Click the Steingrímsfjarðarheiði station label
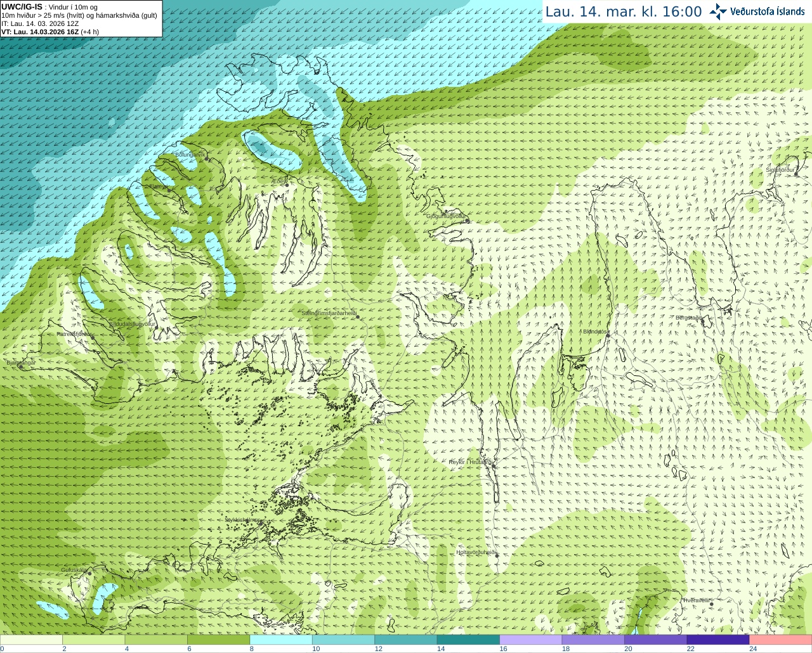 329,313
